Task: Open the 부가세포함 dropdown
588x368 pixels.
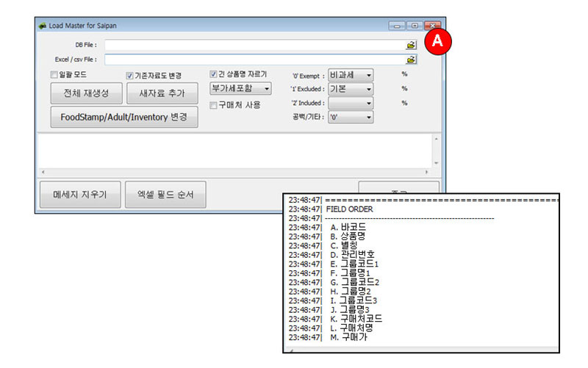Action: point(240,88)
